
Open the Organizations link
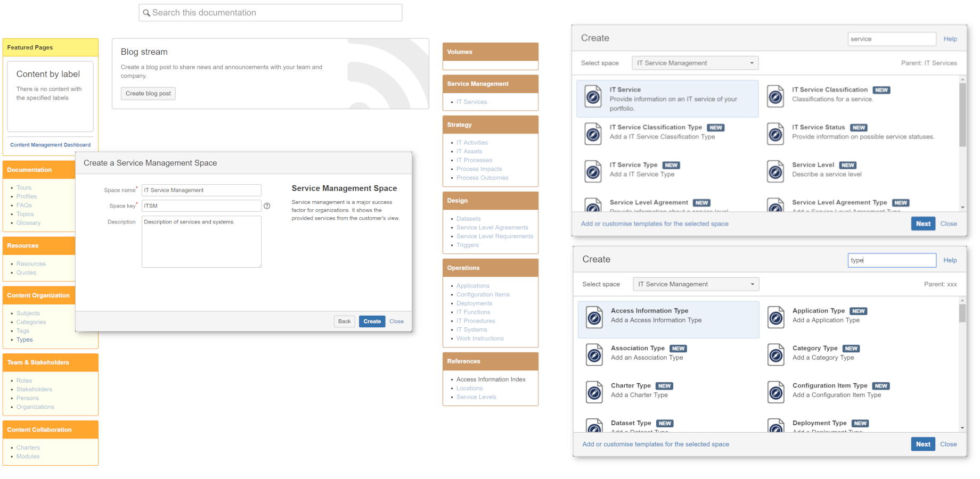click(35, 407)
